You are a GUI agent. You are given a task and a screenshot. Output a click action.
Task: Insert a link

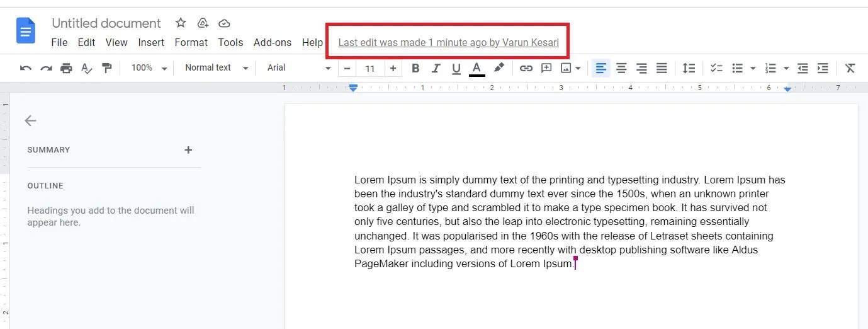point(526,68)
